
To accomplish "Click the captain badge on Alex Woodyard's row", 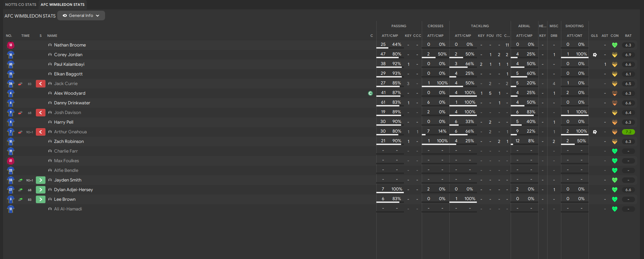I will [370, 93].
